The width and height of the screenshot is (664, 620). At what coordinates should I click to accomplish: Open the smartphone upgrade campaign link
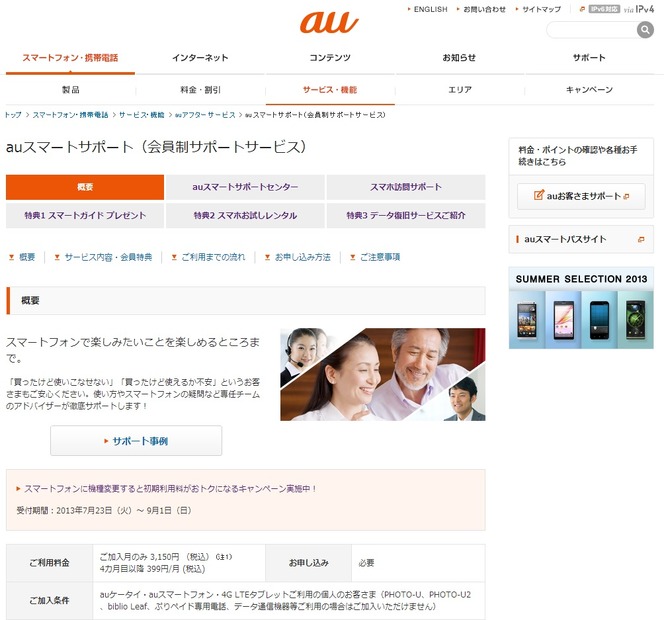[x=170, y=489]
